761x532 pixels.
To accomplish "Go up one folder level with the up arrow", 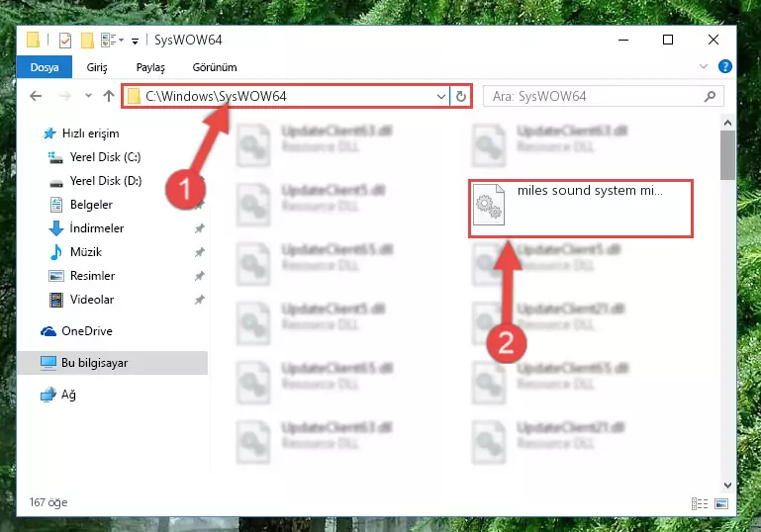I will 109,96.
